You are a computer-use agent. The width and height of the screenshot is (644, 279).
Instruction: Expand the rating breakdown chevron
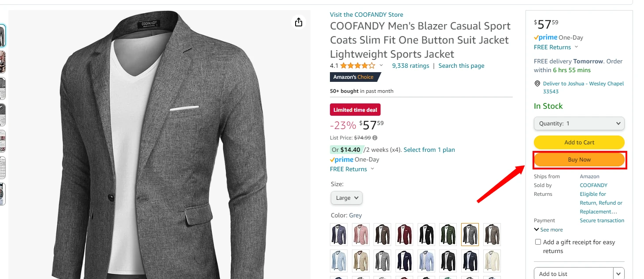[381, 66]
